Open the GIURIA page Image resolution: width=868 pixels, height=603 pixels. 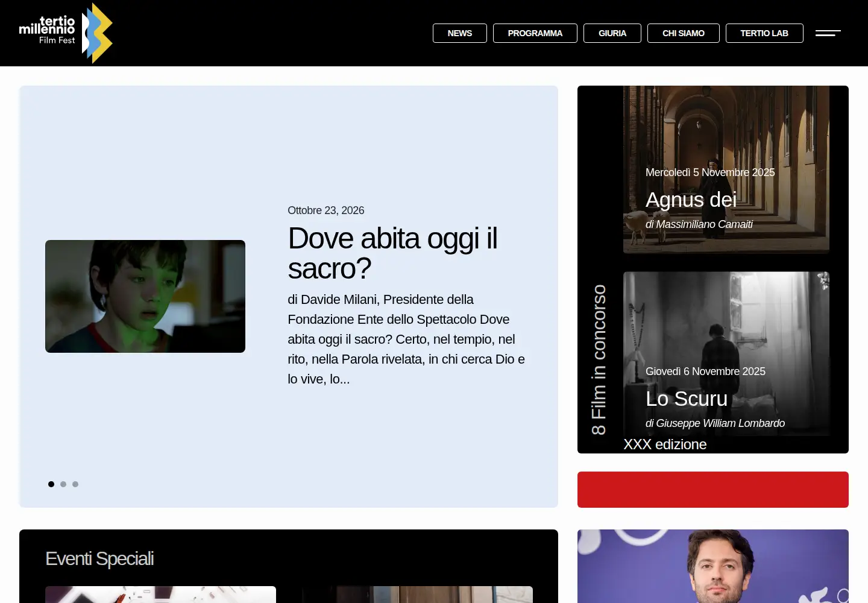[612, 33]
